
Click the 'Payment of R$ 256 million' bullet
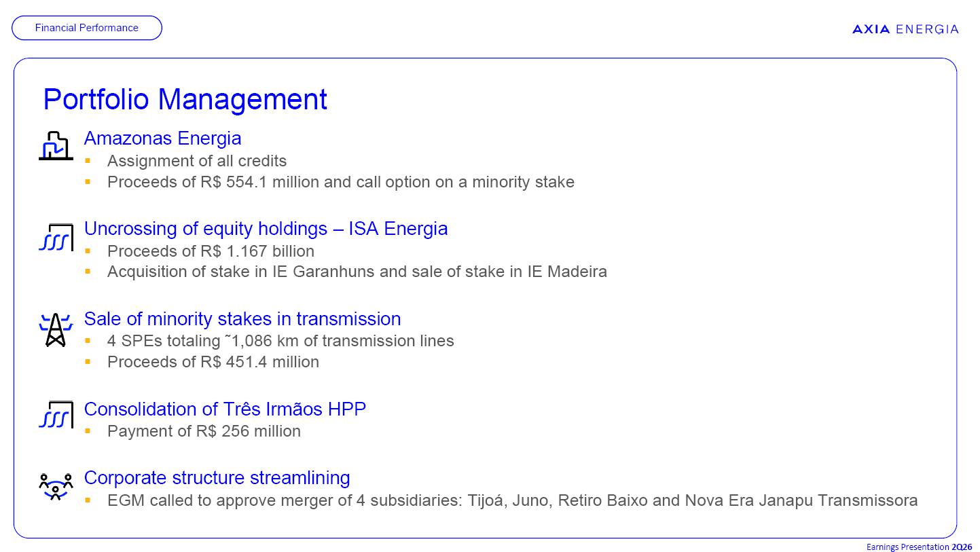click(x=204, y=431)
